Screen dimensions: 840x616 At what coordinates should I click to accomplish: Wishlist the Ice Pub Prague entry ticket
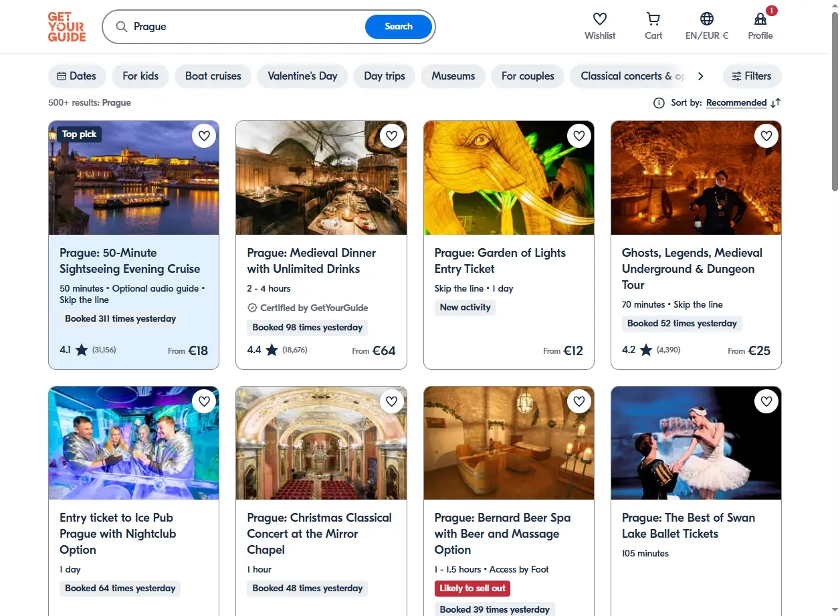(205, 401)
